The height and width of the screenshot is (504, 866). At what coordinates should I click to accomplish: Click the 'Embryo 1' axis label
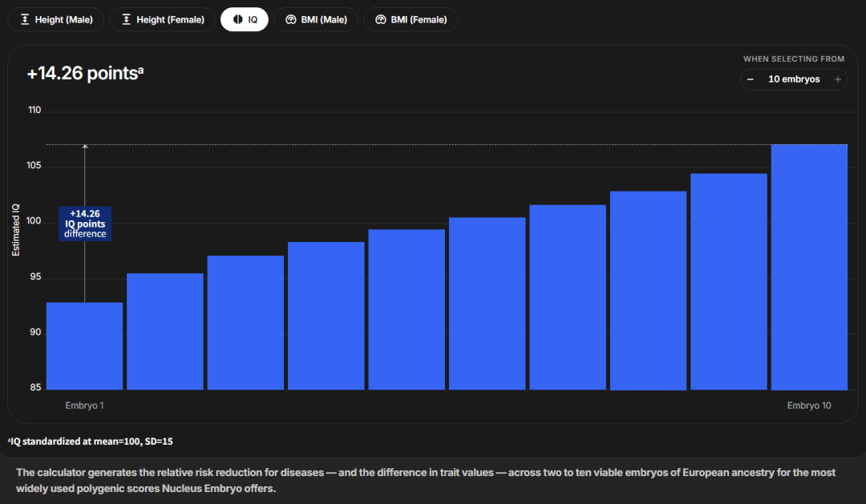coord(84,405)
